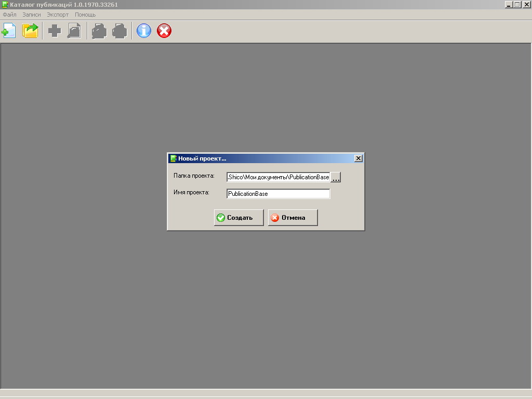Click the gray export icon right of the page icon

click(x=99, y=31)
